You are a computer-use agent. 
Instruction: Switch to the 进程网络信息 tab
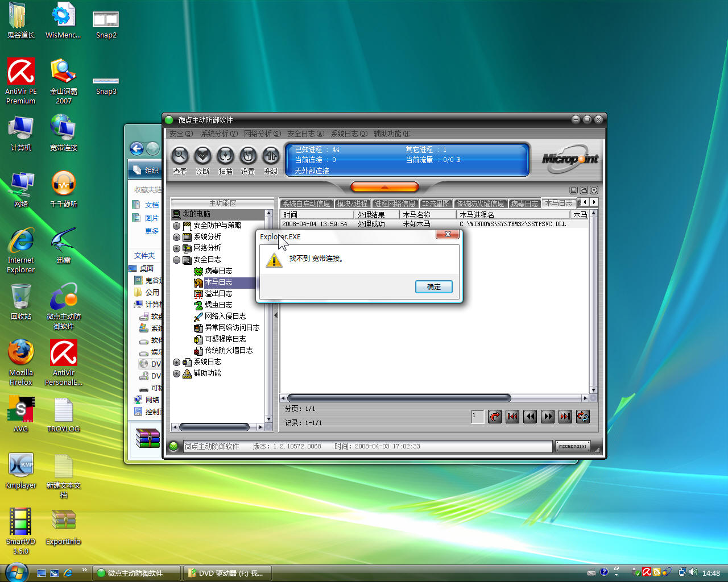(x=395, y=203)
